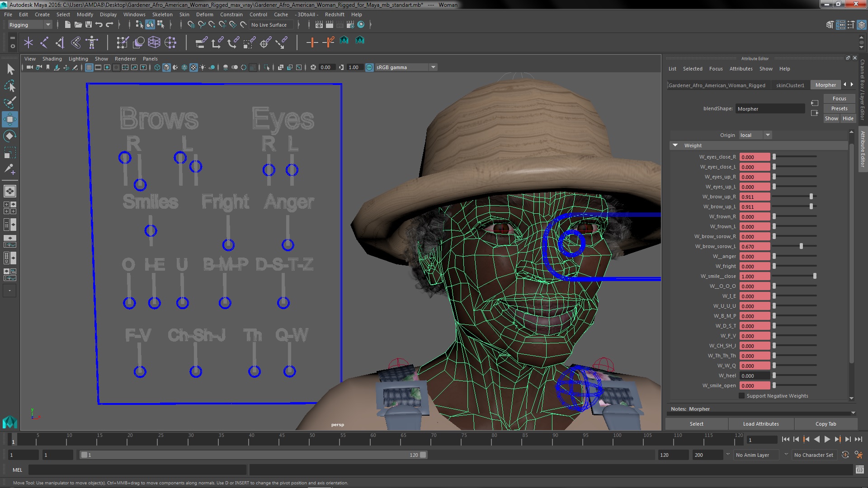
Task: Open the Render Settings icon
Action: [x=350, y=25]
